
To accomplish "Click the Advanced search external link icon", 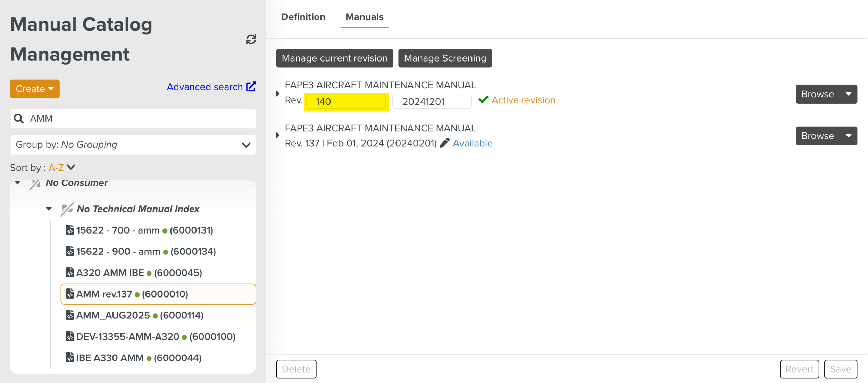I will tap(251, 87).
